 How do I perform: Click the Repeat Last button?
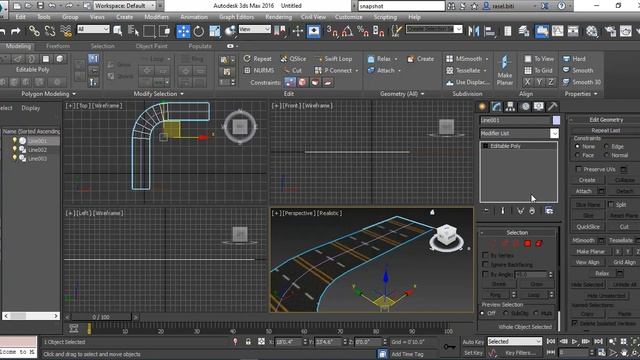[606, 130]
